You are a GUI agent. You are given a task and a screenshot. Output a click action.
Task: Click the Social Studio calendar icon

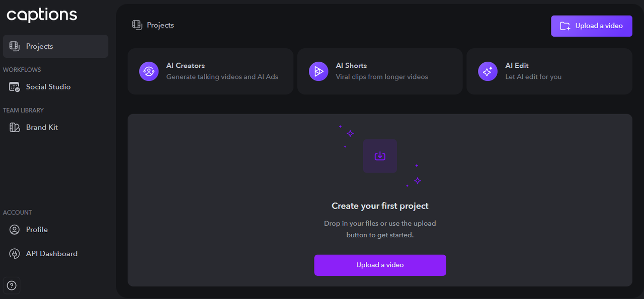pos(15,87)
